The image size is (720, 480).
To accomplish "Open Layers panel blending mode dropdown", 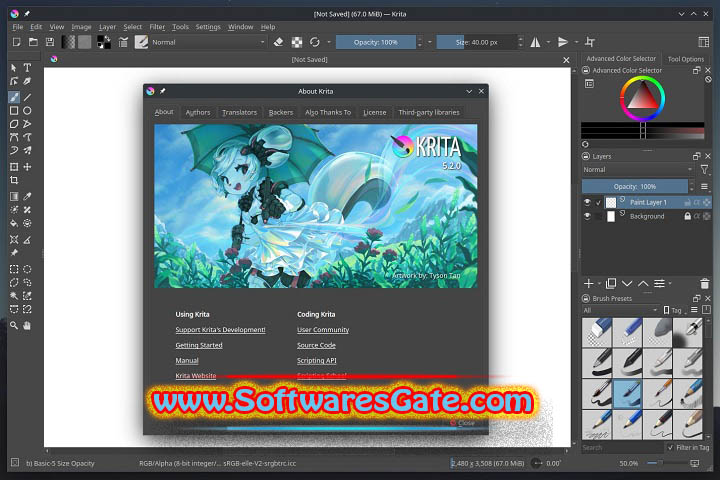I will tap(638, 169).
